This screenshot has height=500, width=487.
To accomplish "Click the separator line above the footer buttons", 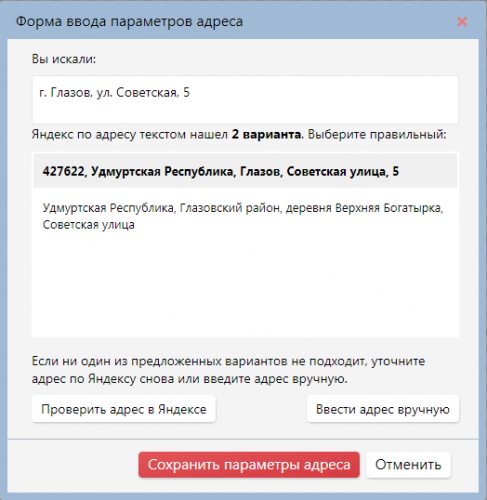I will (243, 439).
